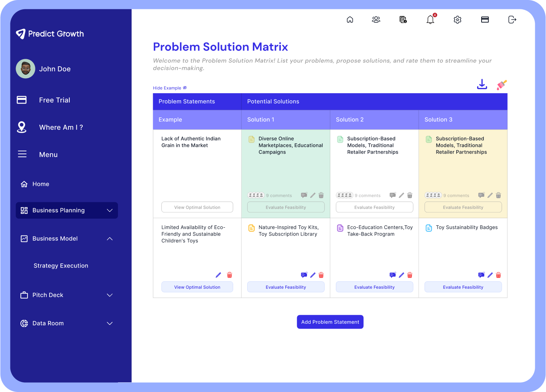Click the paintbrush clear icon

pyautogui.click(x=502, y=85)
